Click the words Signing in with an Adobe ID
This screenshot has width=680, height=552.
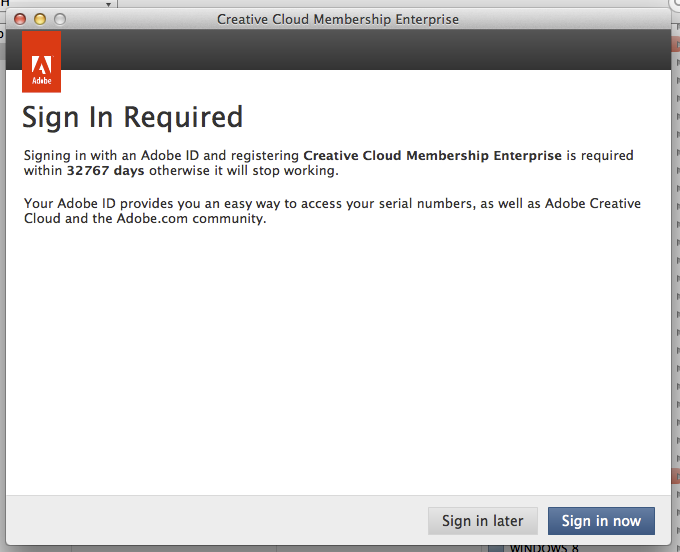[x=110, y=155]
